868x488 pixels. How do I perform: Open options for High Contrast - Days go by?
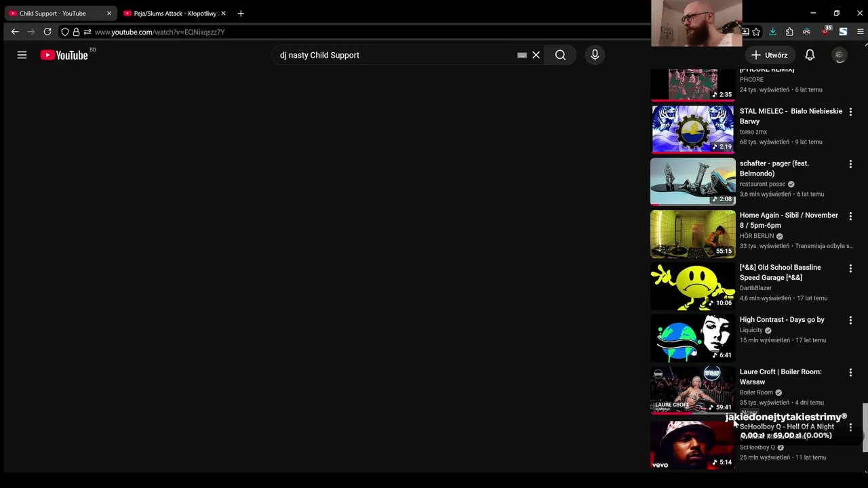(850, 321)
